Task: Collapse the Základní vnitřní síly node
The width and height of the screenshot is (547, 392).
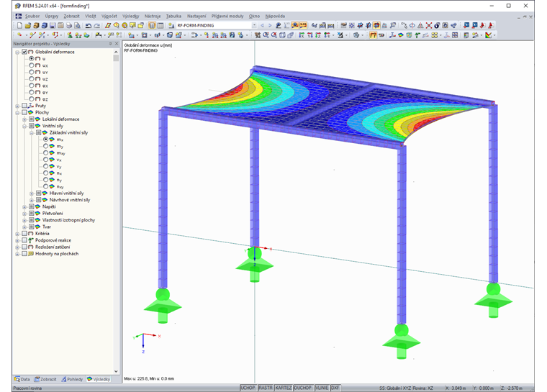Action: 32,133
